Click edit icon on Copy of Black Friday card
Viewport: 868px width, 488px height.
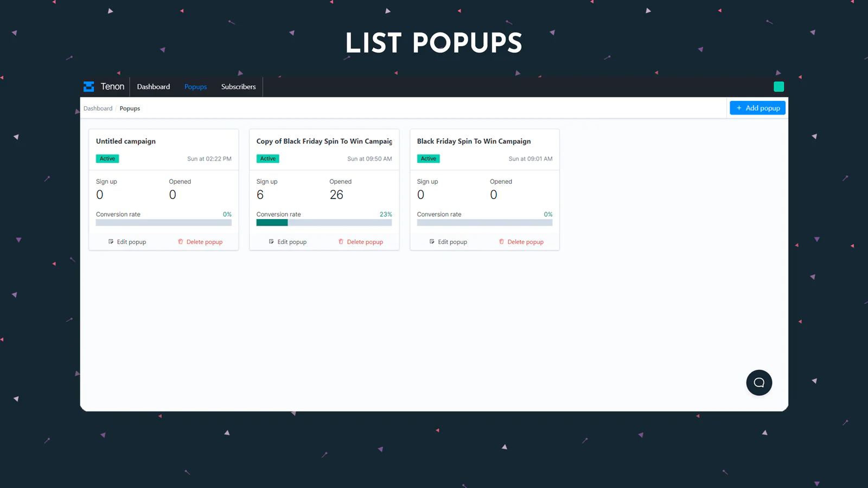tap(271, 242)
